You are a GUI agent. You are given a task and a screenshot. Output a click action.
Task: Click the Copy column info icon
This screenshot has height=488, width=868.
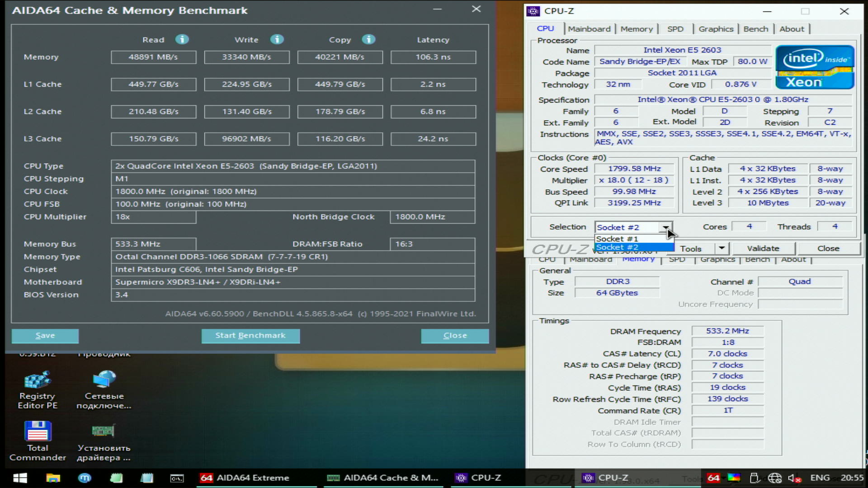[368, 39]
